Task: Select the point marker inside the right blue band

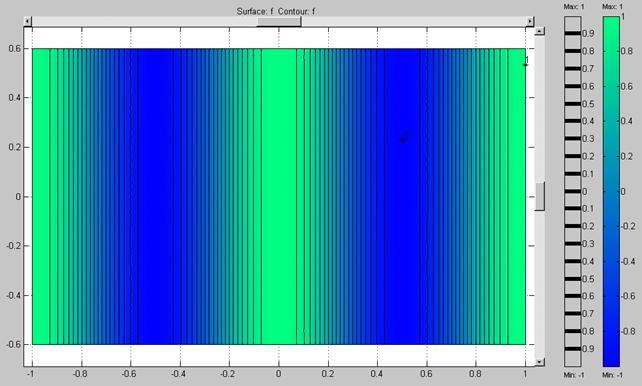Action: [x=402, y=140]
